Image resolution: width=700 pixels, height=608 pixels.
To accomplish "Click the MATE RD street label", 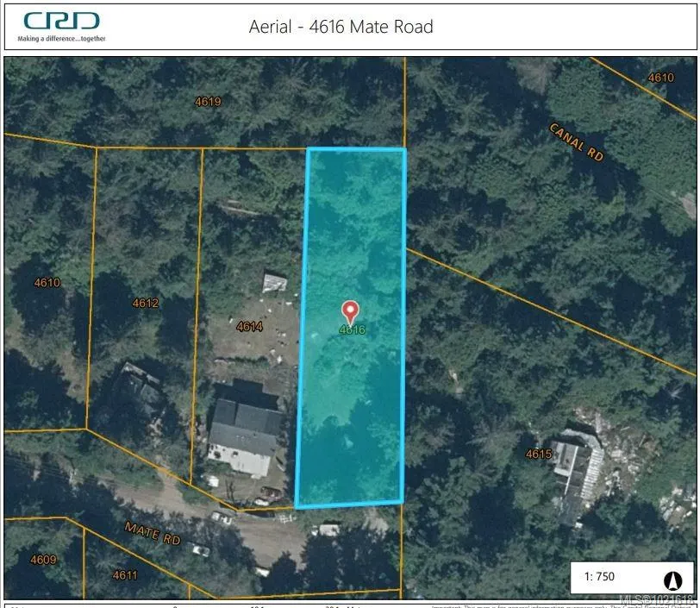I will (x=153, y=532).
